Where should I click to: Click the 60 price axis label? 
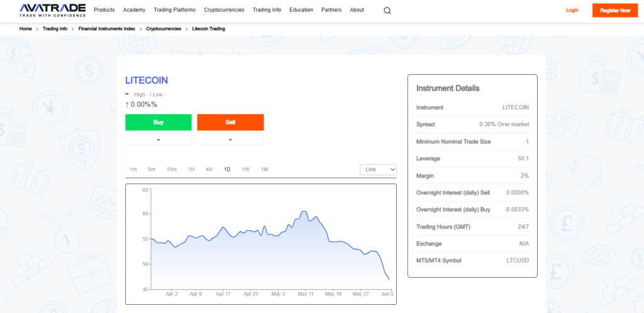coord(145,214)
